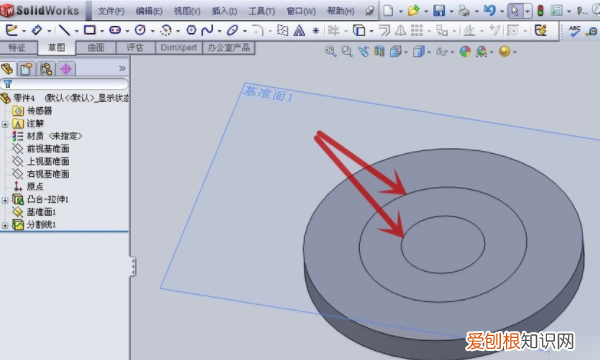Open the View Orientation dropdown arrow
The height and width of the screenshot is (360, 600).
pos(406,52)
